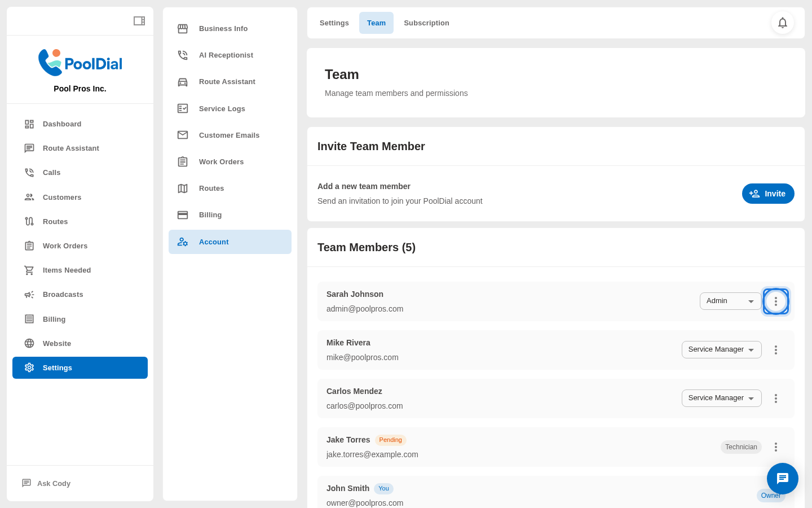The height and width of the screenshot is (508, 812).
Task: Open the floating chat bubble icon
Action: (x=783, y=479)
